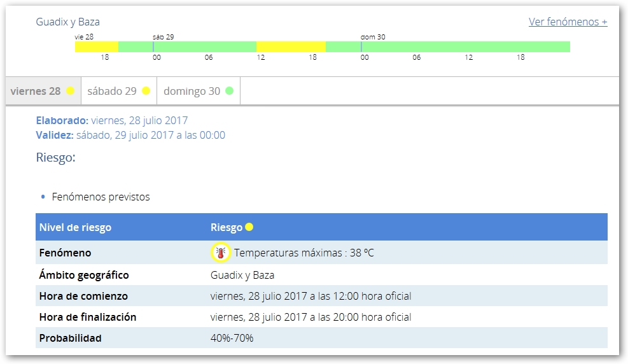The image size is (628, 364).
Task: Click the yellow timeline segment on Saturday afternoon
Action: point(291,46)
